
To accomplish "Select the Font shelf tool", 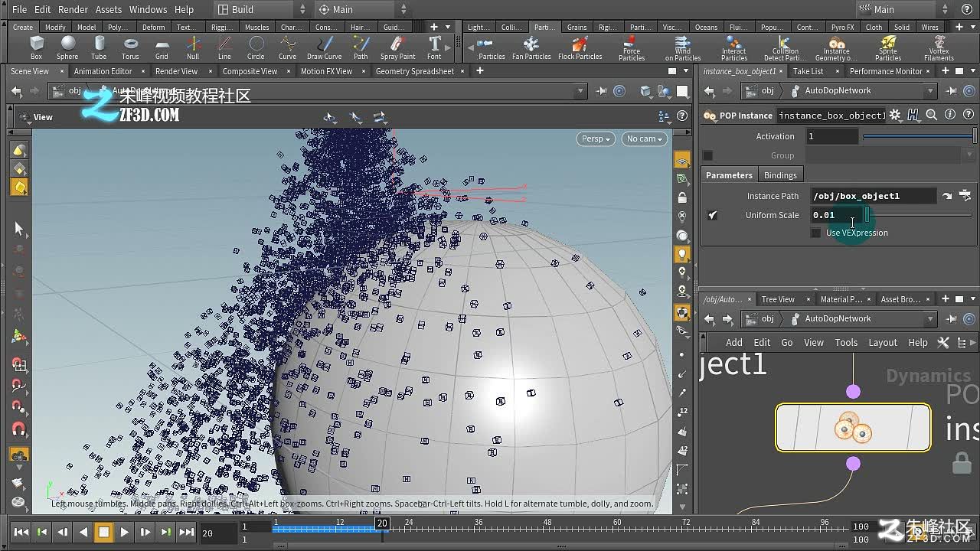I will [434, 47].
